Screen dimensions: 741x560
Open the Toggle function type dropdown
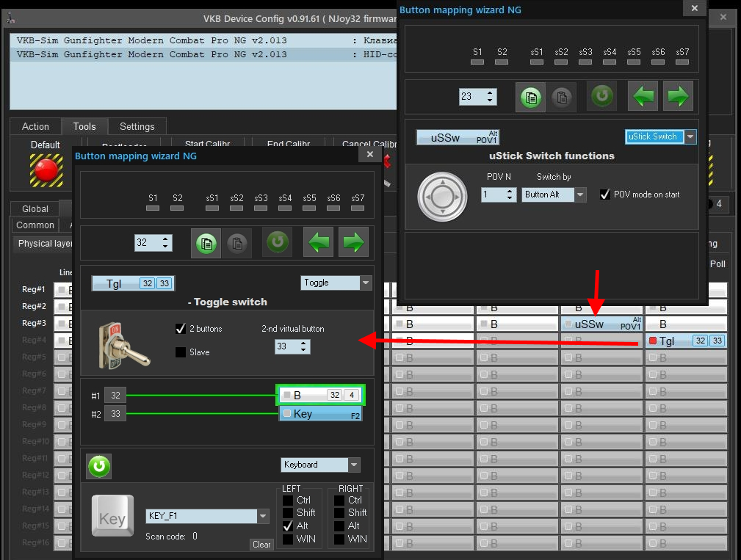[x=366, y=283]
